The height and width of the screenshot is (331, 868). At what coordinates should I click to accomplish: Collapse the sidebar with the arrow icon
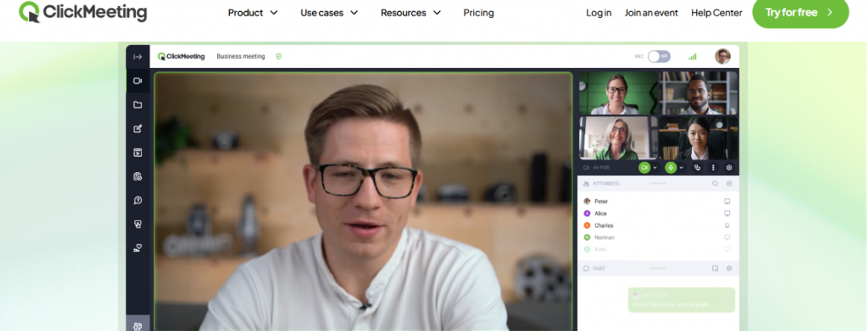(138, 57)
